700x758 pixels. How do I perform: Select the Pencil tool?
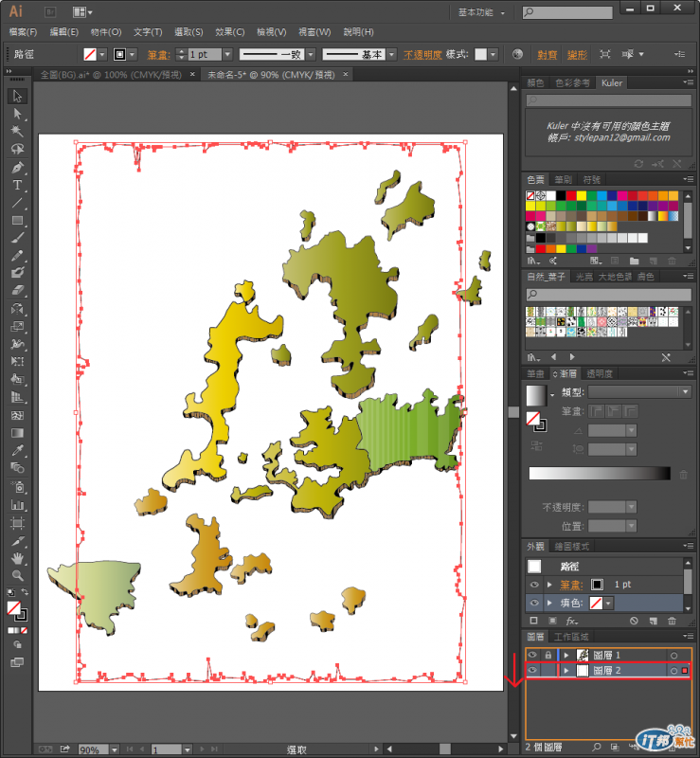(x=17, y=255)
